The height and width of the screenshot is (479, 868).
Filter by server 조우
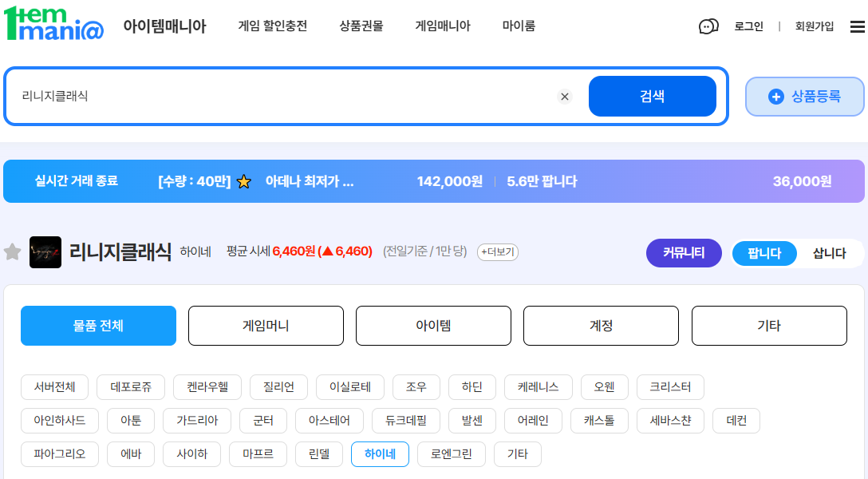pos(416,387)
